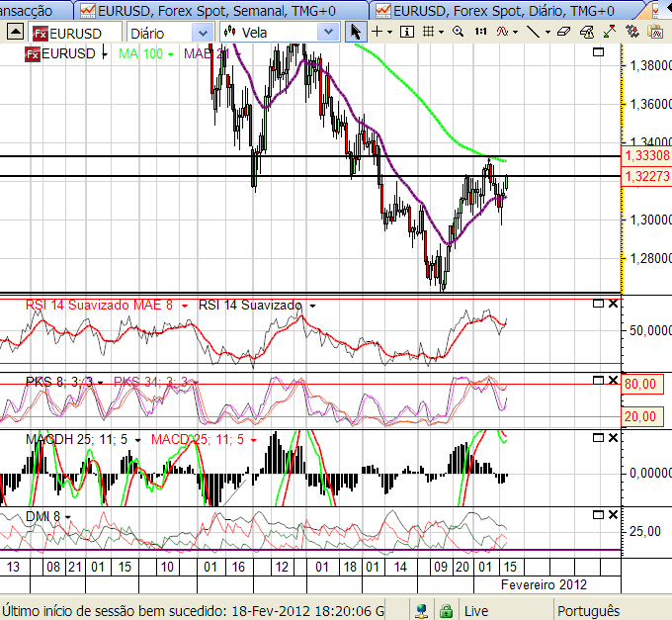This screenshot has width=672, height=620.
Task: Collapse the toolbar with the up-arrow button
Action: point(15,32)
